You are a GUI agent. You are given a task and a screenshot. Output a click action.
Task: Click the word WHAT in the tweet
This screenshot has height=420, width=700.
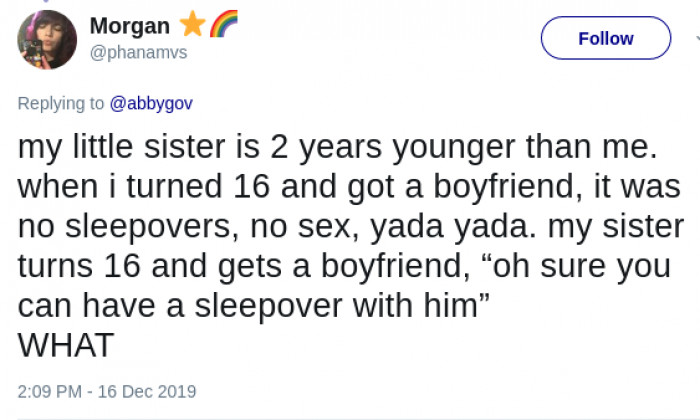coord(66,344)
